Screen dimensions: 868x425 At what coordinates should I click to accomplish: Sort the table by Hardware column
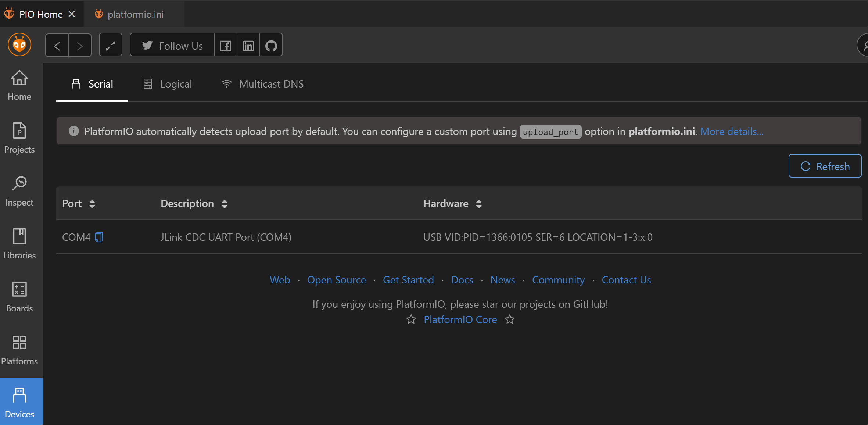478,204
